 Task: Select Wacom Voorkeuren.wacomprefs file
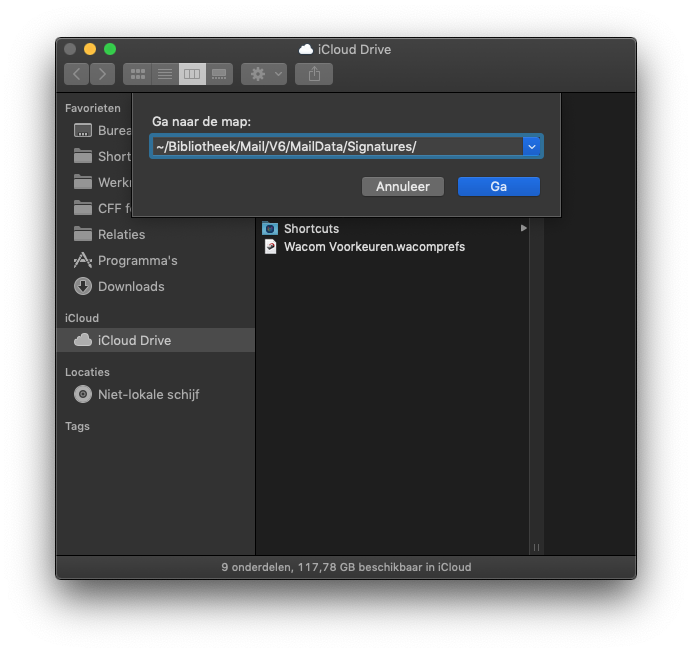[393, 247]
